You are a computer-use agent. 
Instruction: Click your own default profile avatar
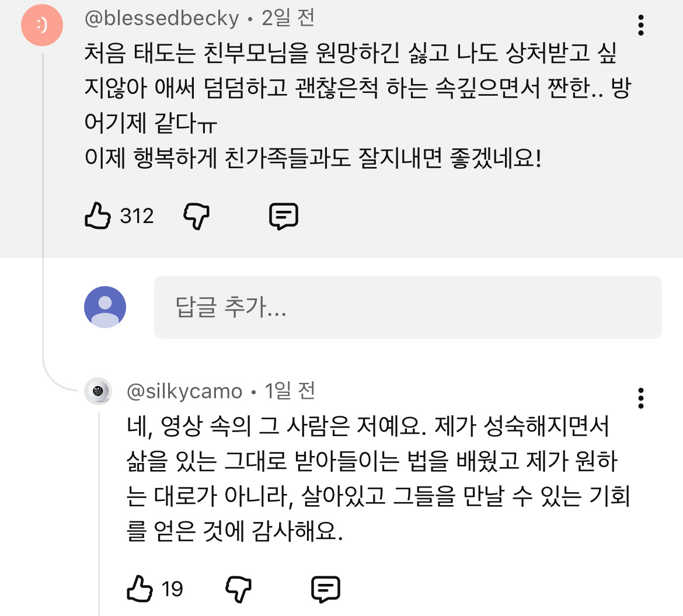(104, 307)
